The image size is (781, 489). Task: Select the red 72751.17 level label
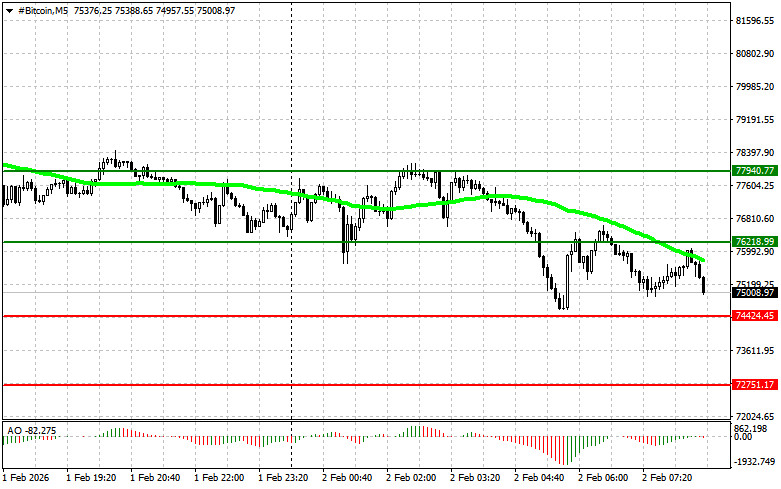coord(755,384)
